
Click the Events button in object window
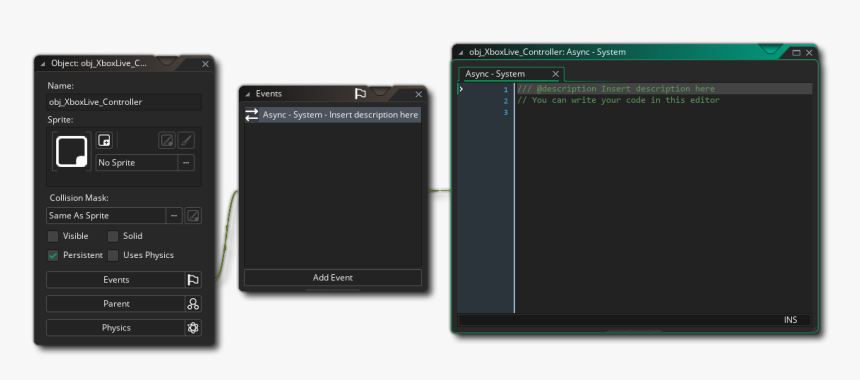pyautogui.click(x=116, y=280)
